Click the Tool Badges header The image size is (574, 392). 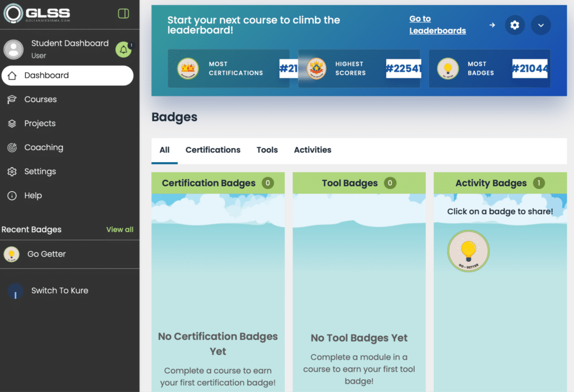click(359, 183)
